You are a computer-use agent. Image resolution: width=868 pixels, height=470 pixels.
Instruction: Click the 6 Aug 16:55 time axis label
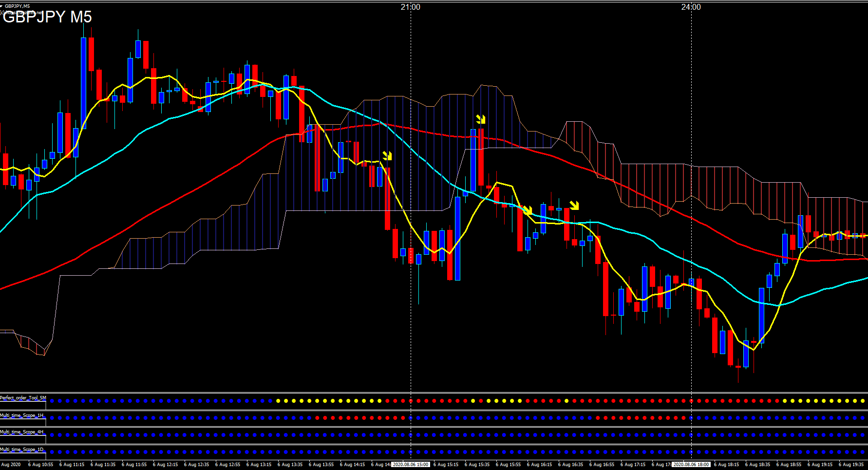tap(602, 465)
